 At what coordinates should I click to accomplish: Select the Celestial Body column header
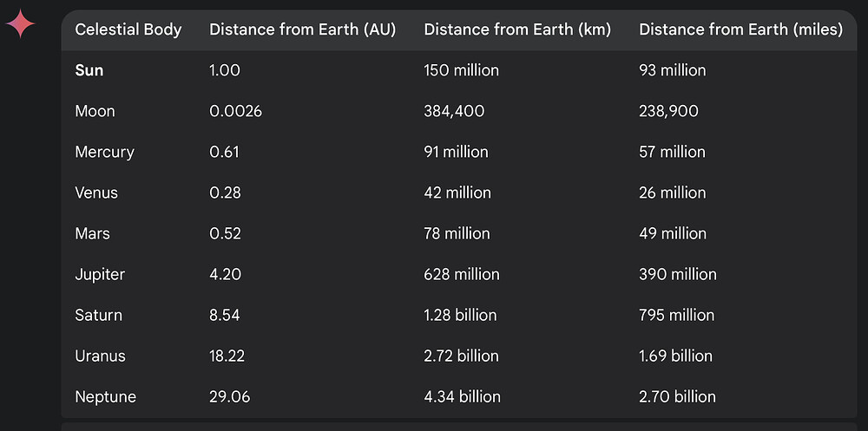click(x=128, y=29)
